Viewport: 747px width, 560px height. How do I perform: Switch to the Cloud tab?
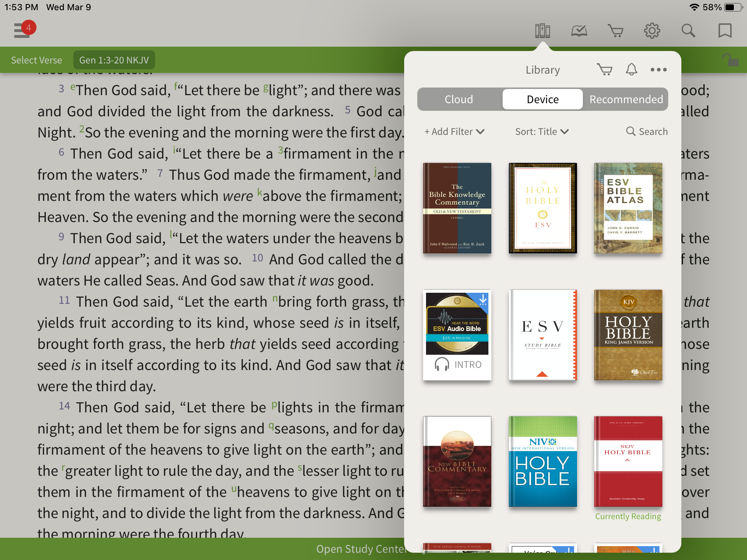coord(459,99)
